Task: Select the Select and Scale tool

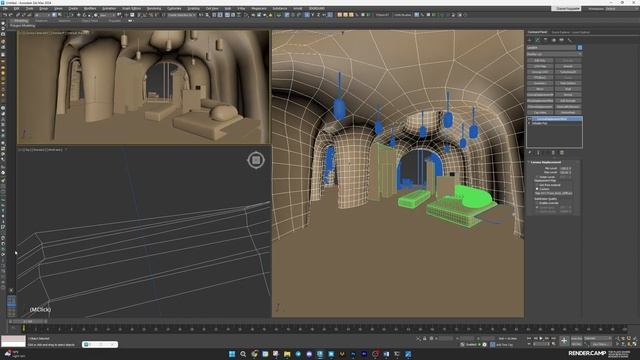Action: click(90, 15)
